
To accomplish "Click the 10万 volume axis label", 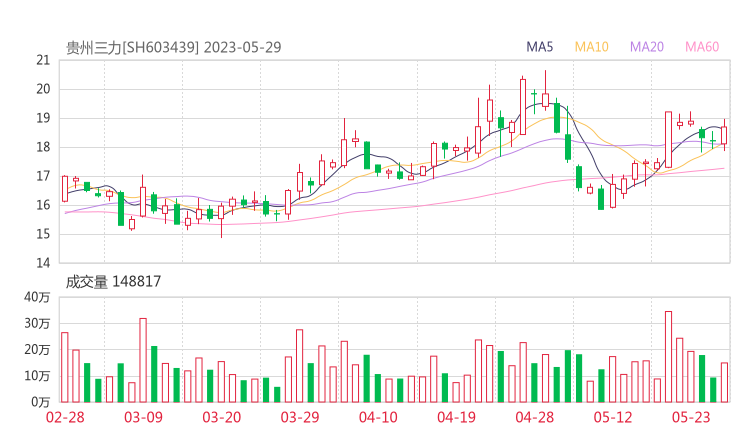I will [37, 376].
